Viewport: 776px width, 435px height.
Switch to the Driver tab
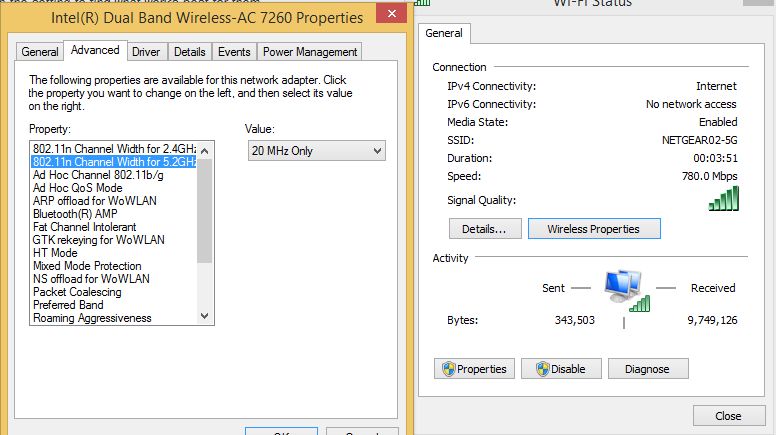point(146,52)
